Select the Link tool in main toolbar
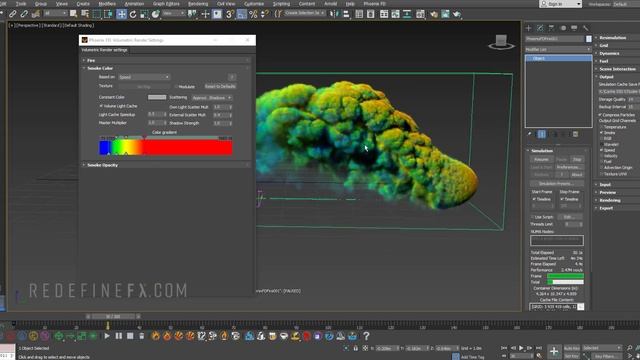The width and height of the screenshot is (640, 360). (x=13, y=14)
